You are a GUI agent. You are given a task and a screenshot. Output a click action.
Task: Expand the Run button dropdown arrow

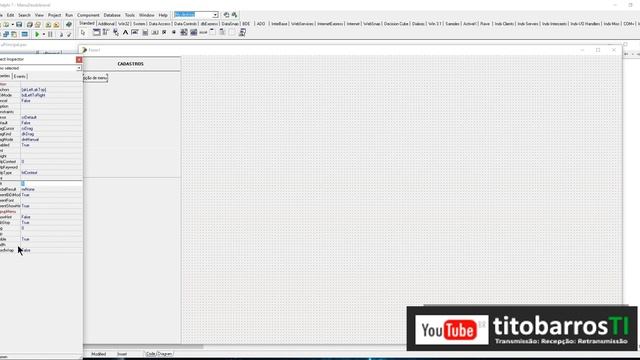tap(44, 35)
